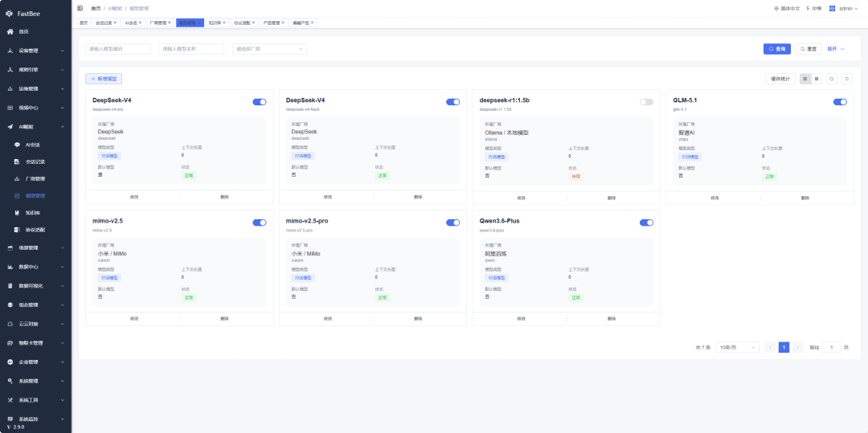
Task: Expand 视频中心 sidebar menu
Action: [x=35, y=108]
